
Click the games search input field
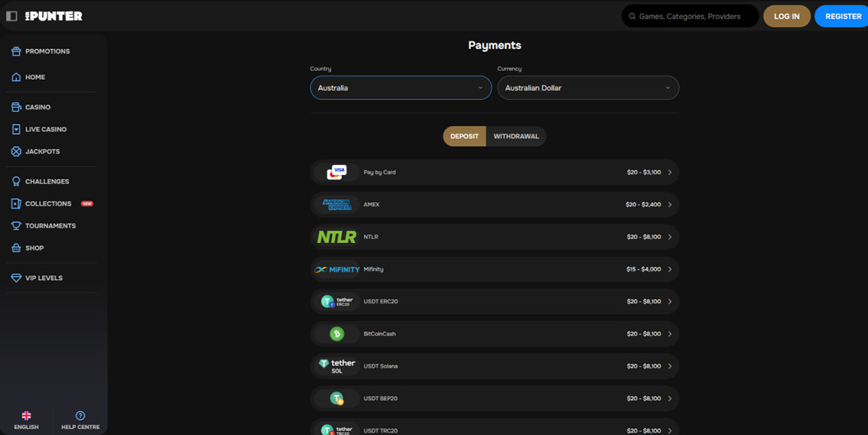[690, 16]
